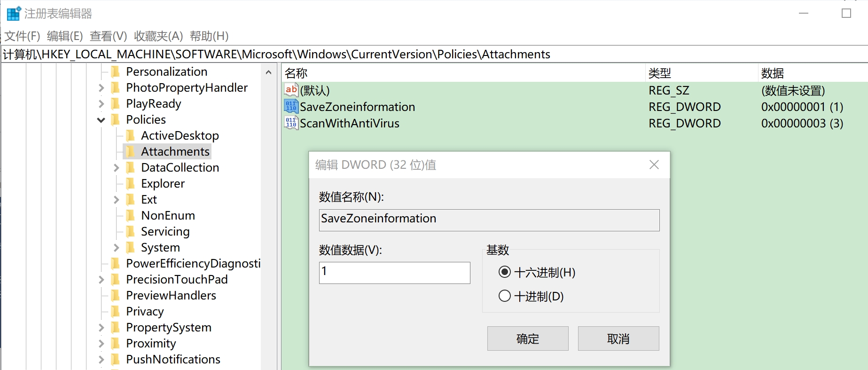Expand the Ext subkey

coord(116,200)
